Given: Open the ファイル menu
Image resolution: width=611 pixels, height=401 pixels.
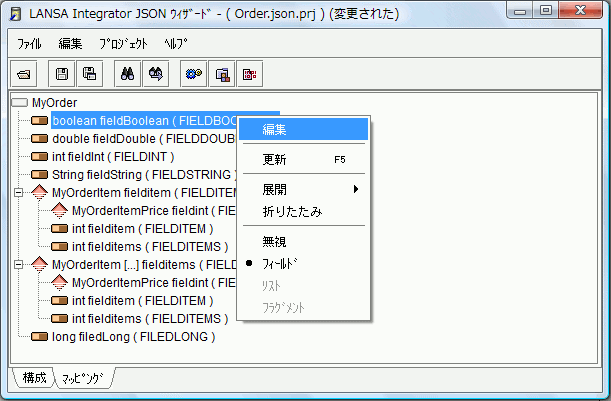Looking at the screenshot, I should [x=29, y=44].
